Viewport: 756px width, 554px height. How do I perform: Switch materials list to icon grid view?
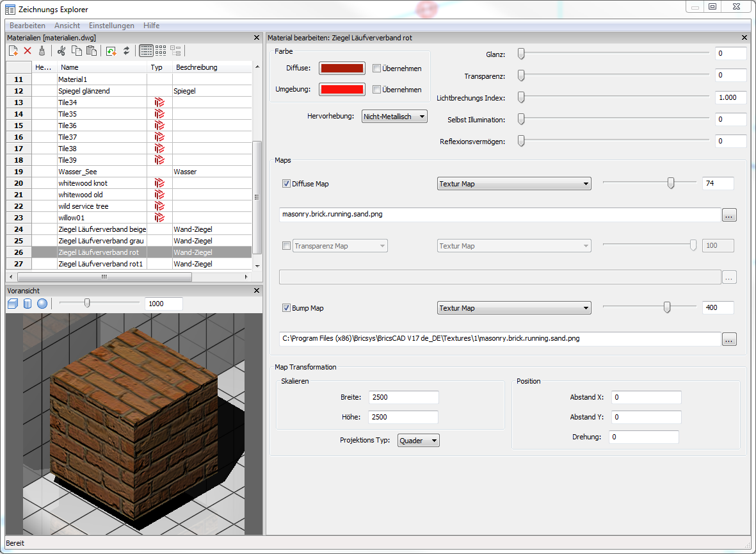(161, 51)
